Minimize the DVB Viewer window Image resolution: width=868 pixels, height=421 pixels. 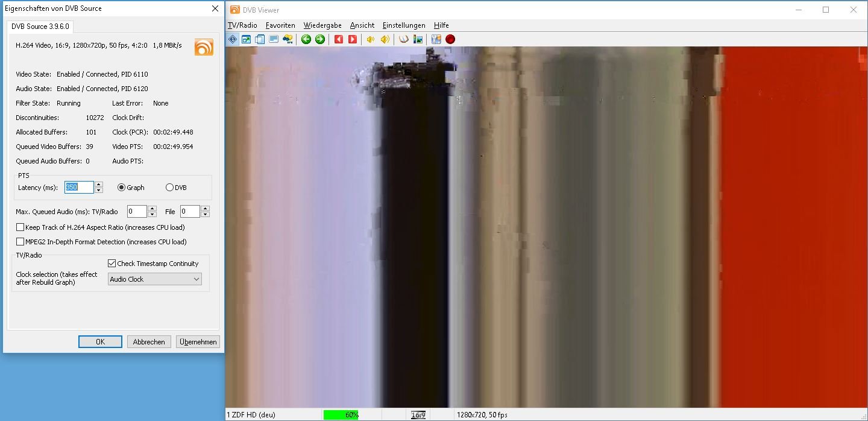[x=799, y=10]
